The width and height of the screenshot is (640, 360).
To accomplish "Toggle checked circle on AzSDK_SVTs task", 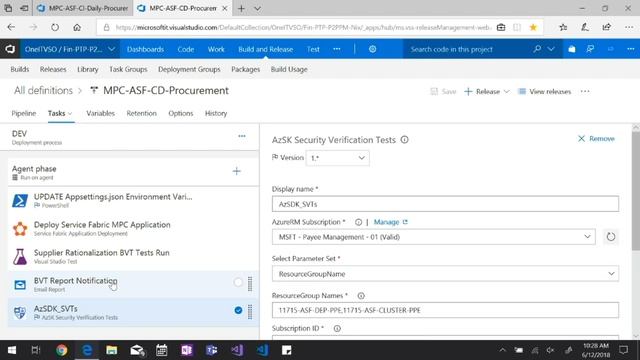I will (238, 310).
